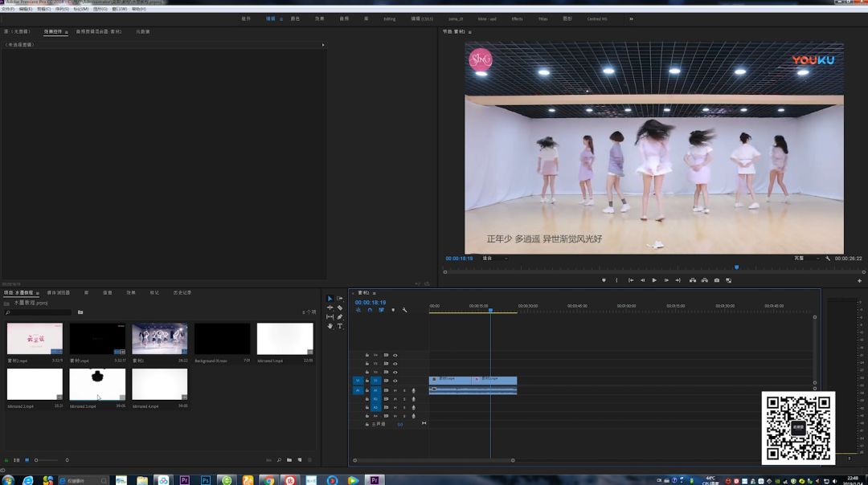Toggle V1 track eye visibility
The image size is (868, 485).
(x=395, y=381)
